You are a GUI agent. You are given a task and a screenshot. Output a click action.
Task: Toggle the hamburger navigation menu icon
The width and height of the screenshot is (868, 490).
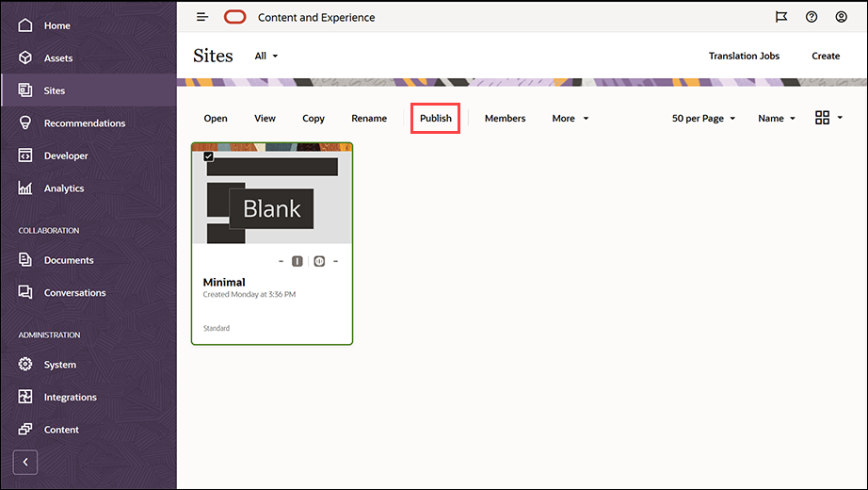pyautogui.click(x=202, y=17)
